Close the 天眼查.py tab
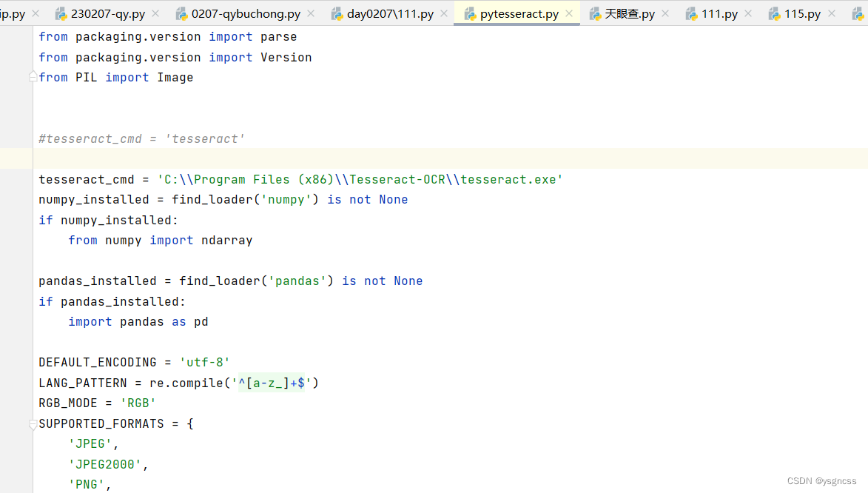The image size is (868, 493). point(665,13)
